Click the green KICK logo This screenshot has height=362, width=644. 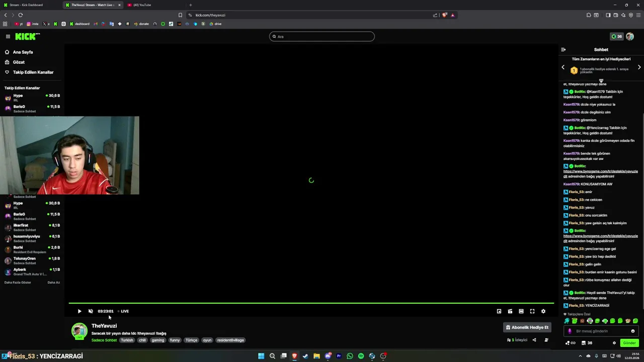(x=27, y=36)
